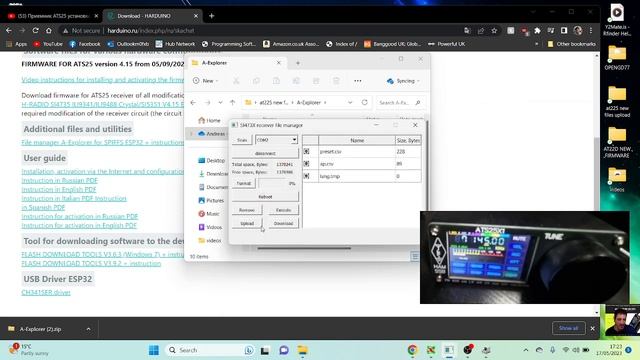Viewport: 640px width, 360px height.
Task: Reload the harduino.ru page
Action: tap(36, 31)
